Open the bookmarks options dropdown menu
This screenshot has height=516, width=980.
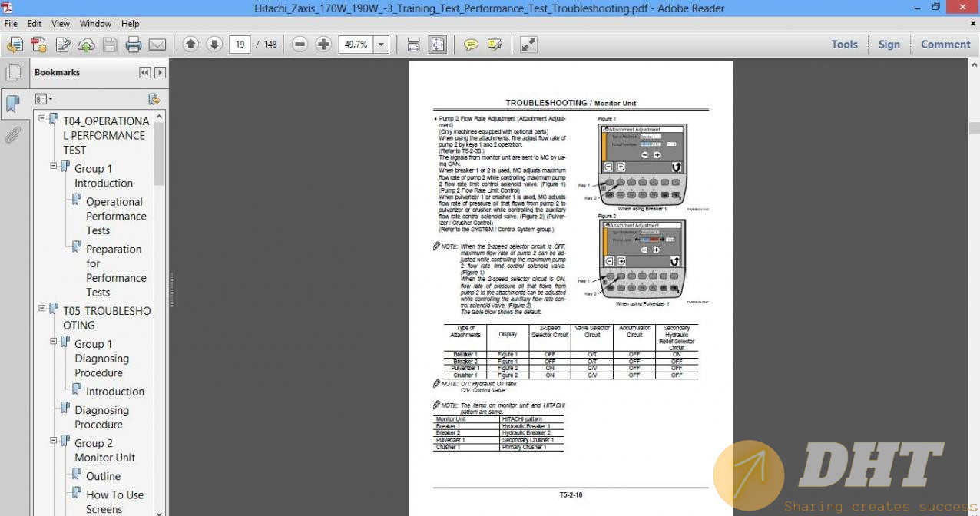[44, 99]
